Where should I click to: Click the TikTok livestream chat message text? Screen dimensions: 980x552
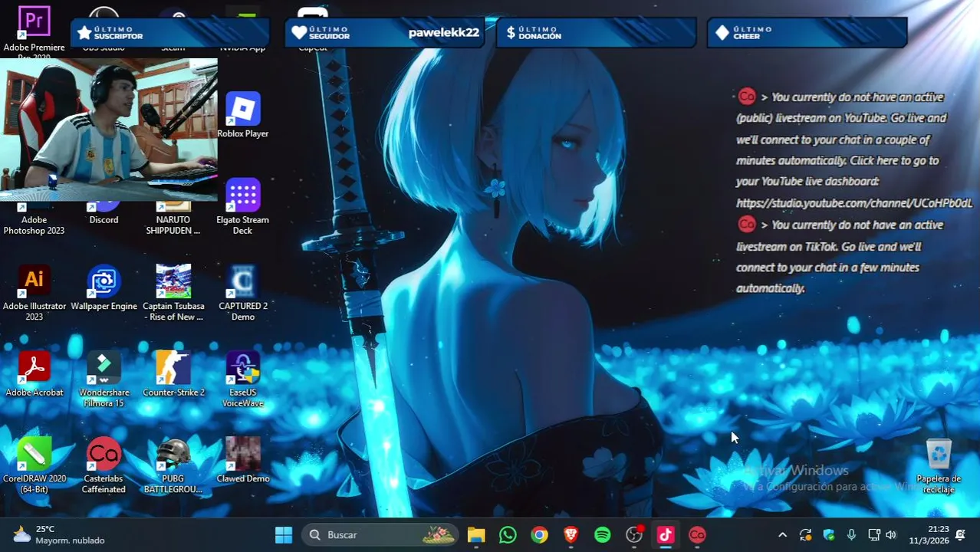pos(840,256)
